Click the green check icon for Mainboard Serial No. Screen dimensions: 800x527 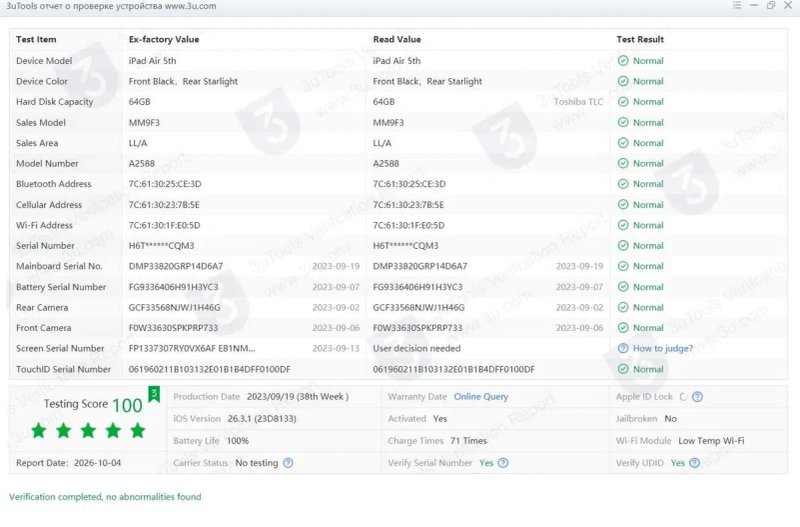623,266
